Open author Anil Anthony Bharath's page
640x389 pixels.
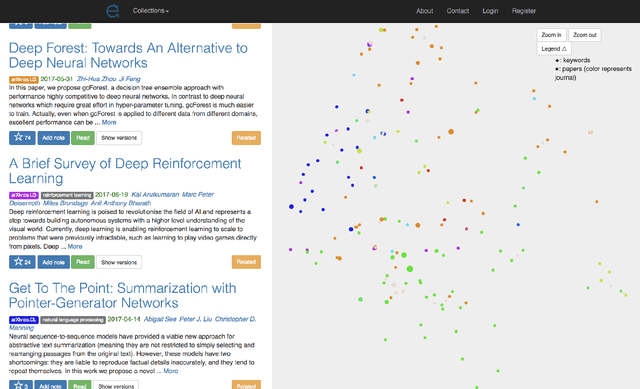coord(121,203)
